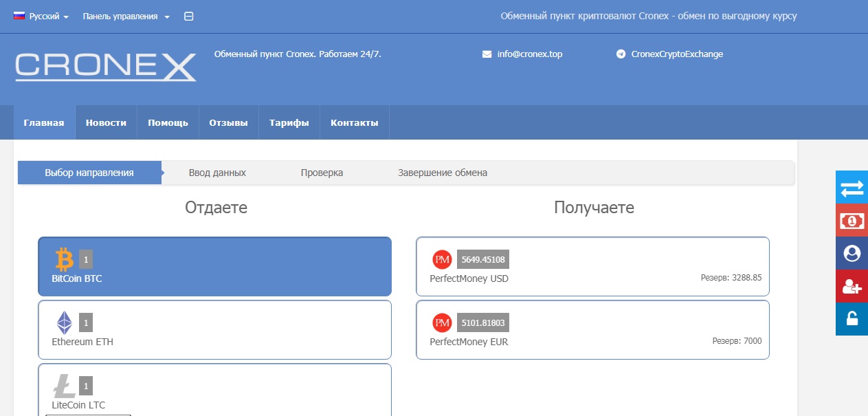Screen dimensions: 868x416
Task: Select LiteCoin LTC option
Action: (x=214, y=391)
